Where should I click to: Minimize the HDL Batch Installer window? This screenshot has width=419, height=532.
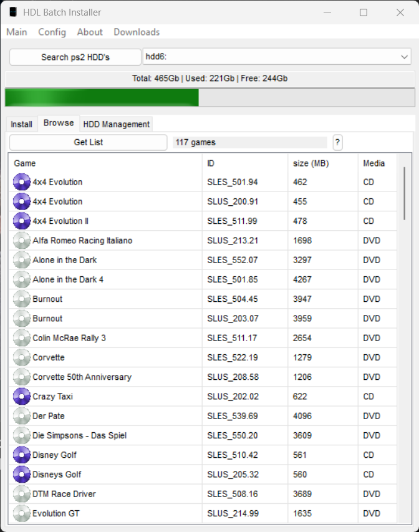[327, 12]
